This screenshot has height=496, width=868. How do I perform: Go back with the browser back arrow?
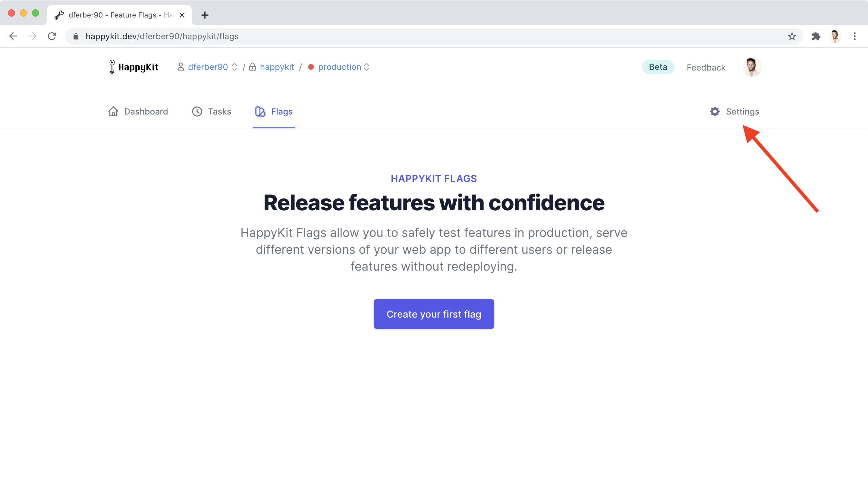point(13,36)
